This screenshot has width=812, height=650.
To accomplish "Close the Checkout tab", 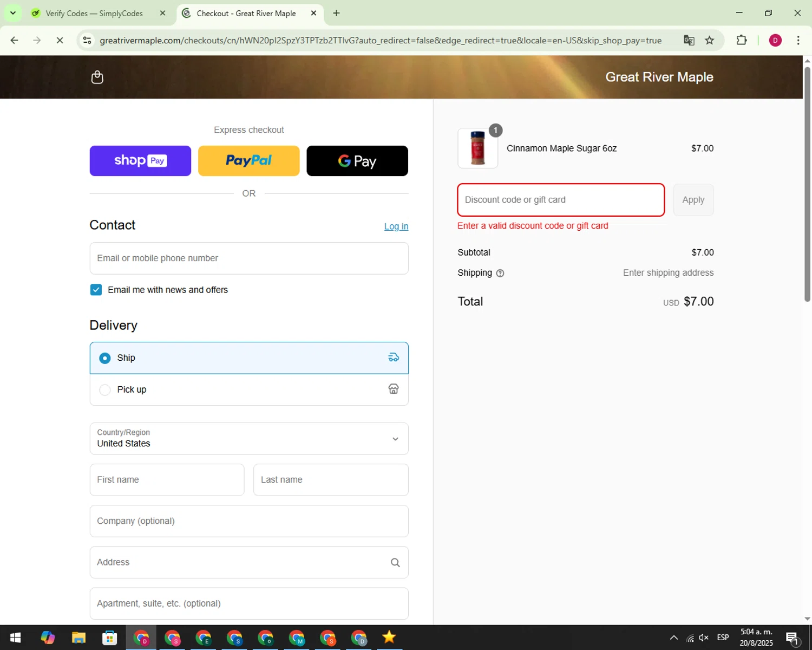I will point(313,13).
